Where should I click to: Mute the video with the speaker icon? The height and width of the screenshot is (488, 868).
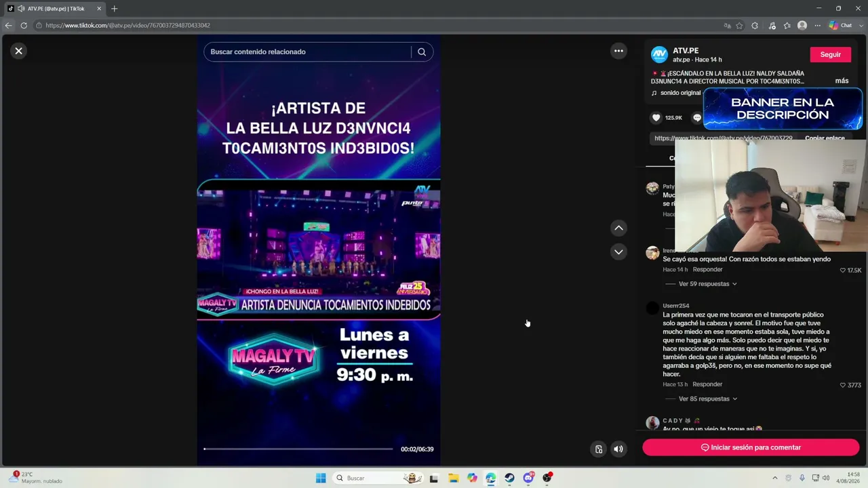click(618, 449)
